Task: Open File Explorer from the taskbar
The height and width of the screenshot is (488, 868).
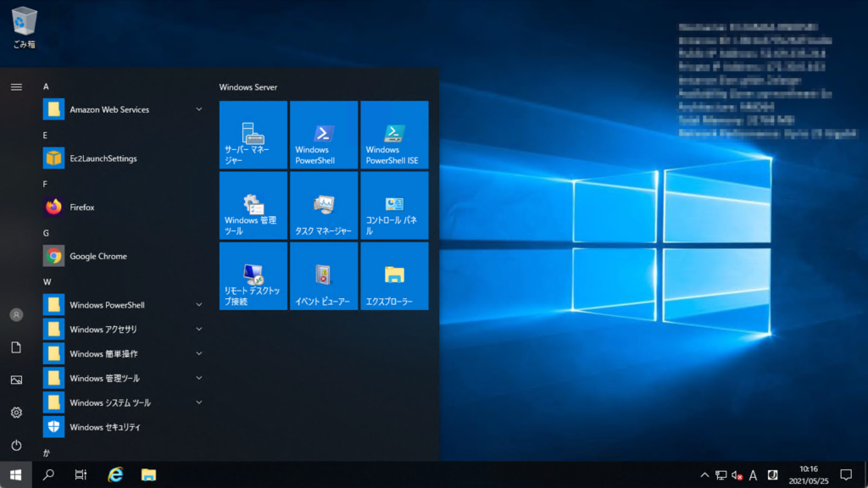Action: (x=148, y=474)
